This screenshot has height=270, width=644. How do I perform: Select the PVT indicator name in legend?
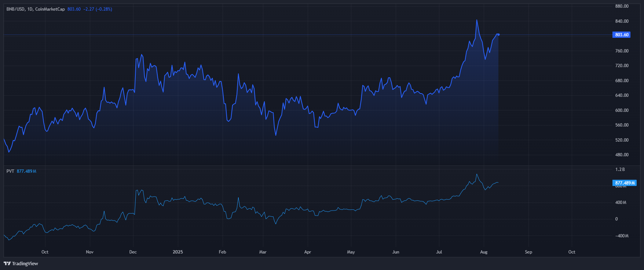[x=10, y=171]
